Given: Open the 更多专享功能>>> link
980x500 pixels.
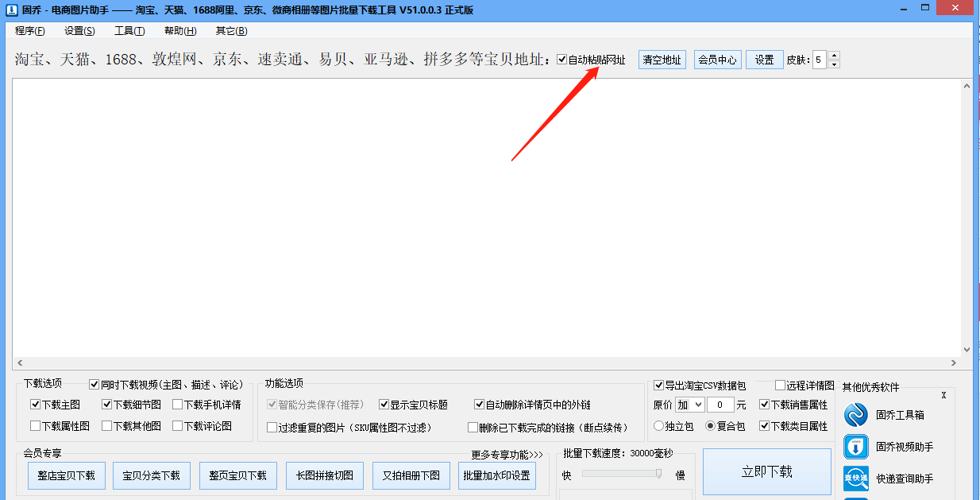Looking at the screenshot, I should [x=507, y=455].
